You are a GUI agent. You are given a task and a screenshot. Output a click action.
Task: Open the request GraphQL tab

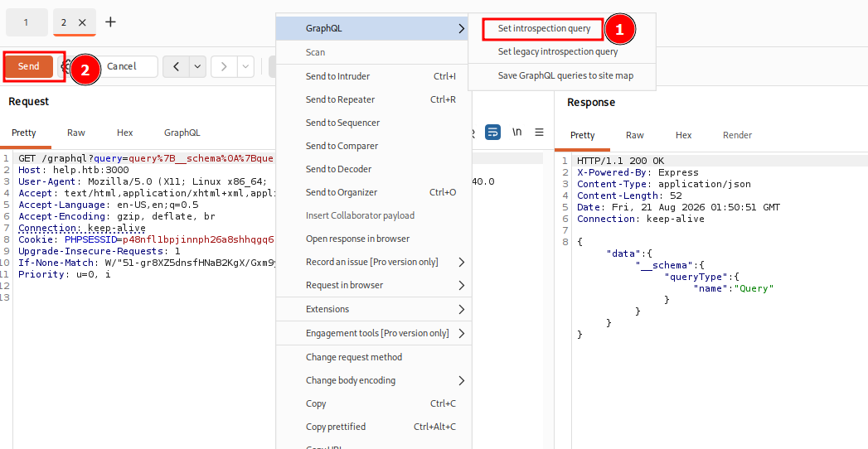(x=182, y=133)
